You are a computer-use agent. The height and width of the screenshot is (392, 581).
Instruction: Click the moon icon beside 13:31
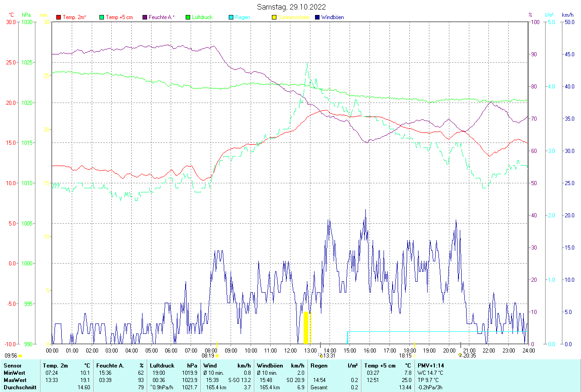320,356
